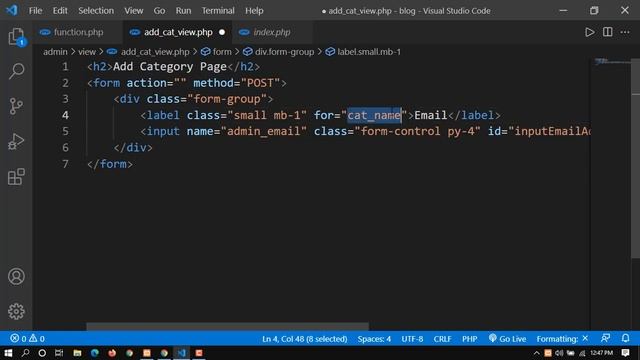Open the Help menu
This screenshot has width=640, height=360.
pyautogui.click(x=254, y=11)
